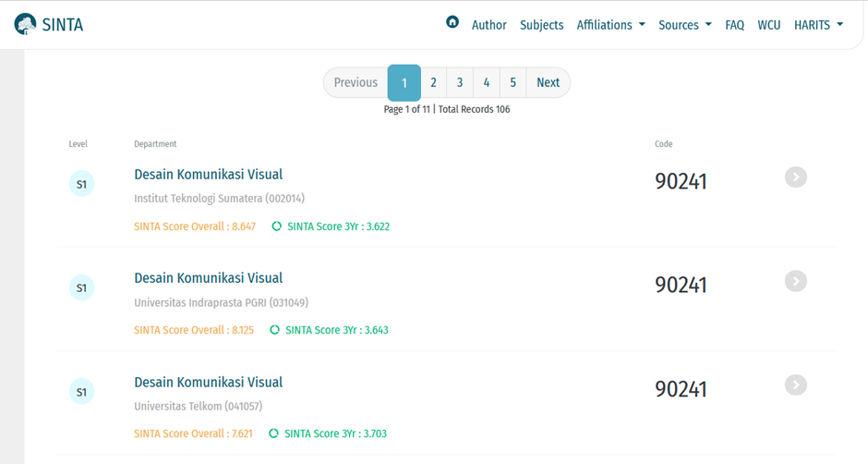Open the HARITS user dropdown
The width and height of the screenshot is (868, 464).
coord(818,25)
